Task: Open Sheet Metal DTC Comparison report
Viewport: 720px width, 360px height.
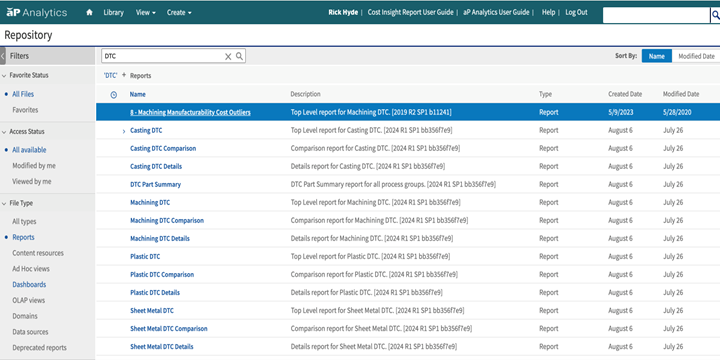Action: pos(169,329)
